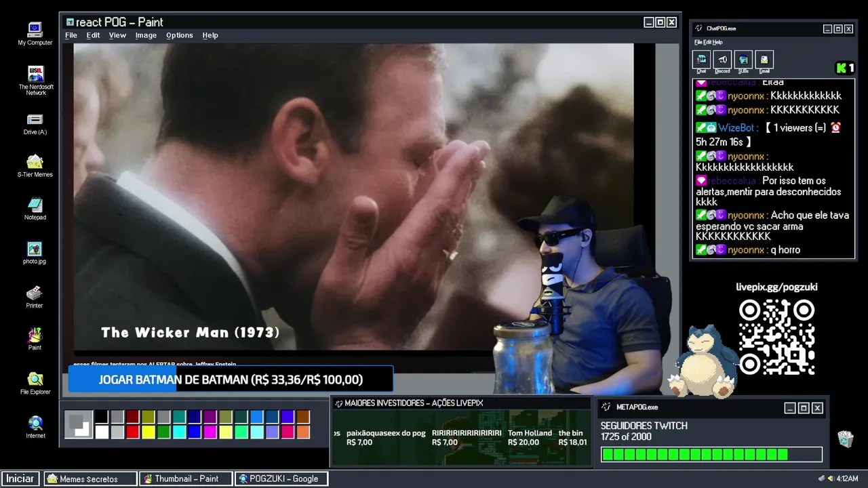The height and width of the screenshot is (488, 868).
Task: Launch the Internet desktop icon
Action: pyautogui.click(x=35, y=427)
